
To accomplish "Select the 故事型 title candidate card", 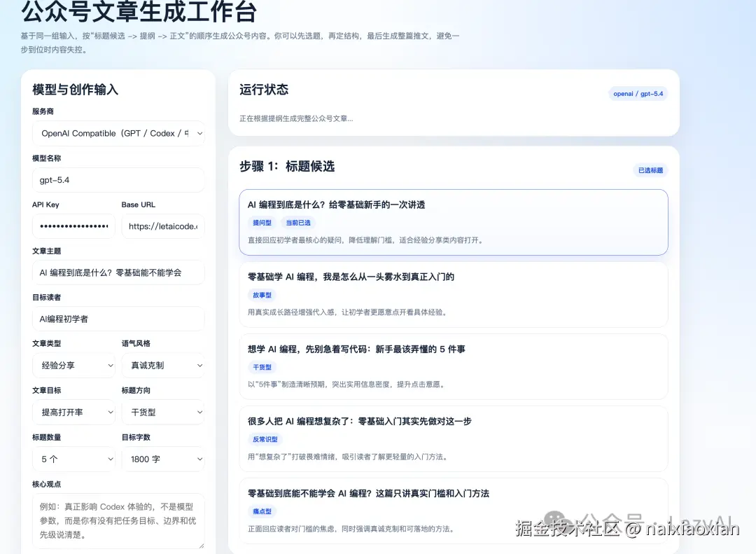I will [453, 294].
